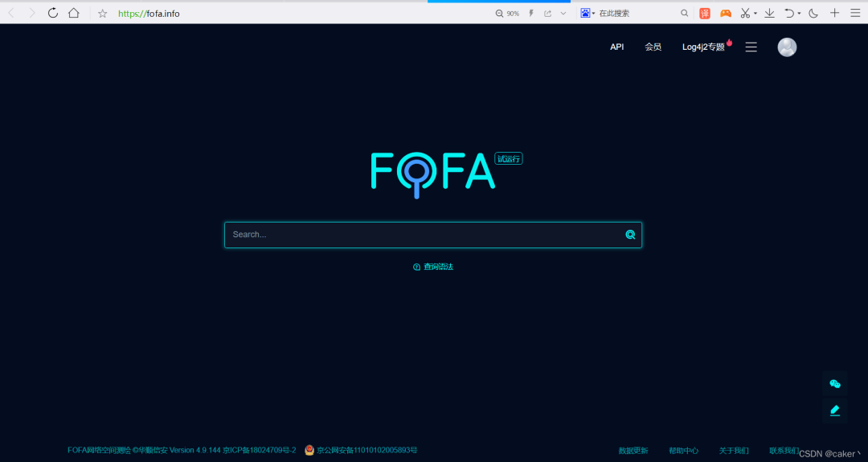Go forward using the browser forward arrow
This screenshot has width=868, height=462.
tap(32, 14)
